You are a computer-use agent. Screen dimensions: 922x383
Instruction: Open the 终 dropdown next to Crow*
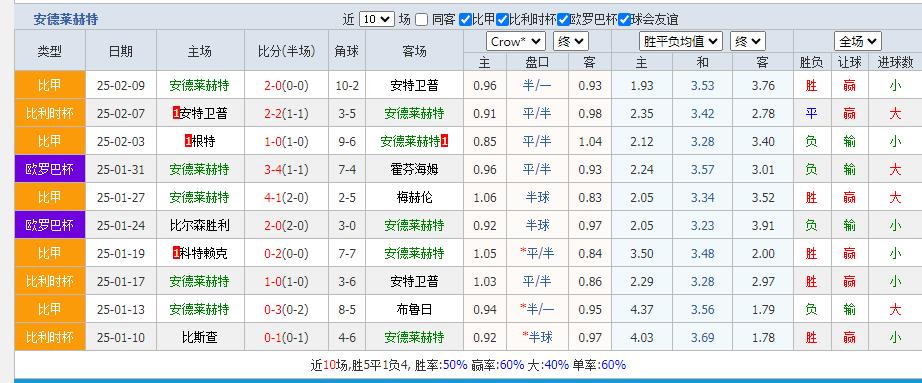tap(570, 42)
